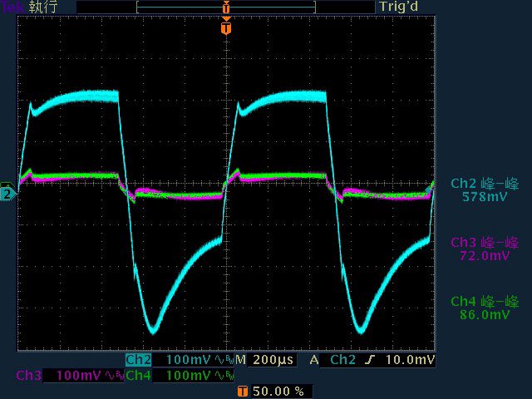Image resolution: width=532 pixels, height=399 pixels.
Task: Open the Ch2 100mV vertical scale readout
Action: tap(189, 360)
